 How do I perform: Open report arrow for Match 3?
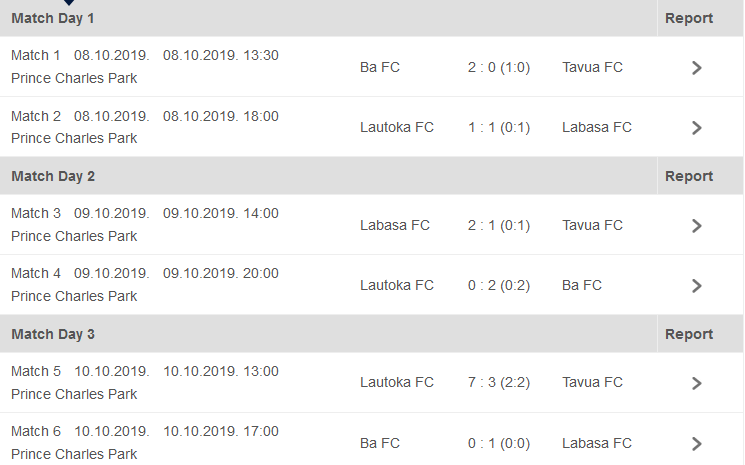(697, 226)
